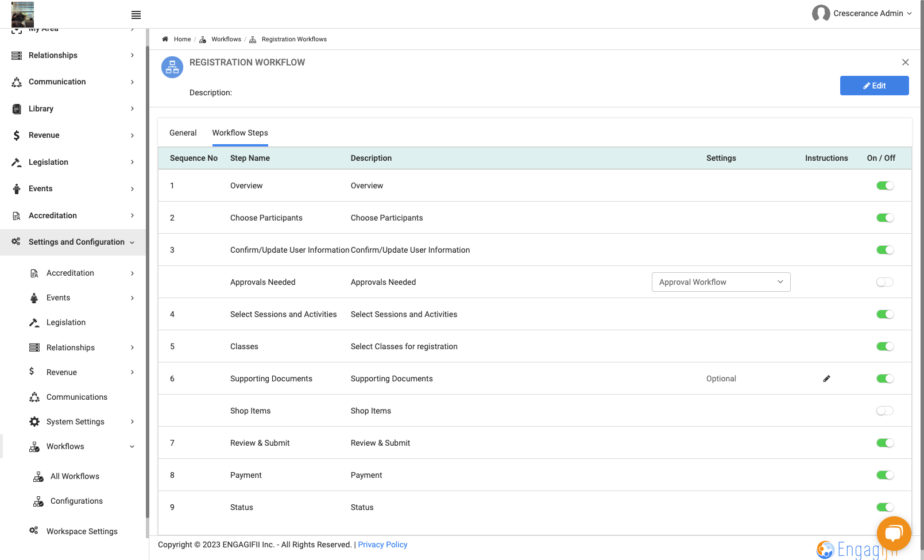Image resolution: width=924 pixels, height=560 pixels.
Task: Click the Communication sidebar icon
Action: 17,82
